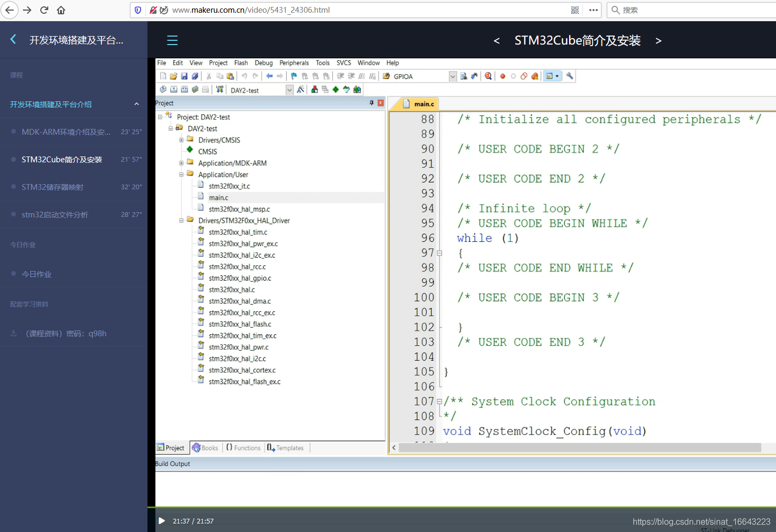Screen dimensions: 776x532
Task: Click the Indent selection icon
Action: coord(341,76)
